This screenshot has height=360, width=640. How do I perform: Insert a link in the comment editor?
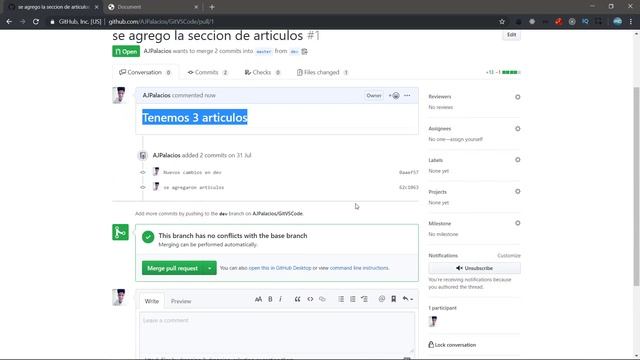point(322,299)
